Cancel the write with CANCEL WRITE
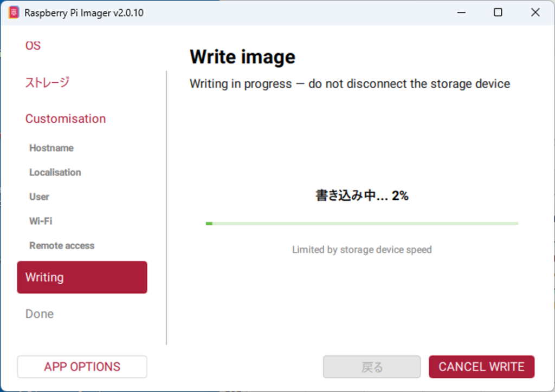The width and height of the screenshot is (555, 392). pos(481,367)
